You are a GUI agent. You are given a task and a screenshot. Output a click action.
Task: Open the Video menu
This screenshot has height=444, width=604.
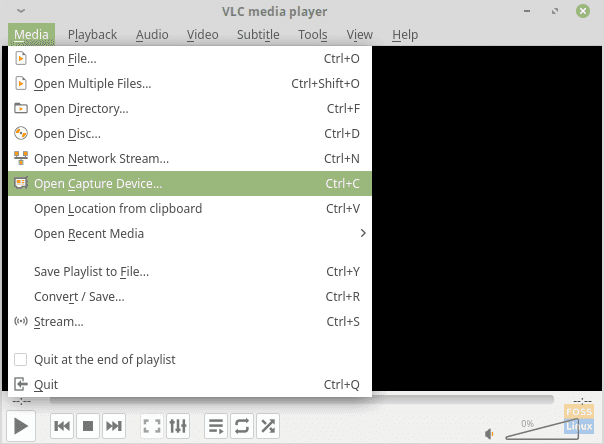coord(203,35)
